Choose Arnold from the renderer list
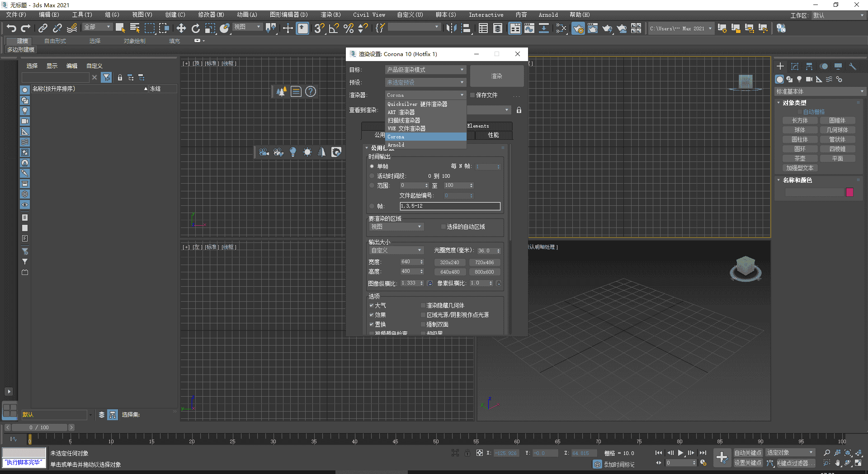The image size is (868, 474). coord(396,145)
